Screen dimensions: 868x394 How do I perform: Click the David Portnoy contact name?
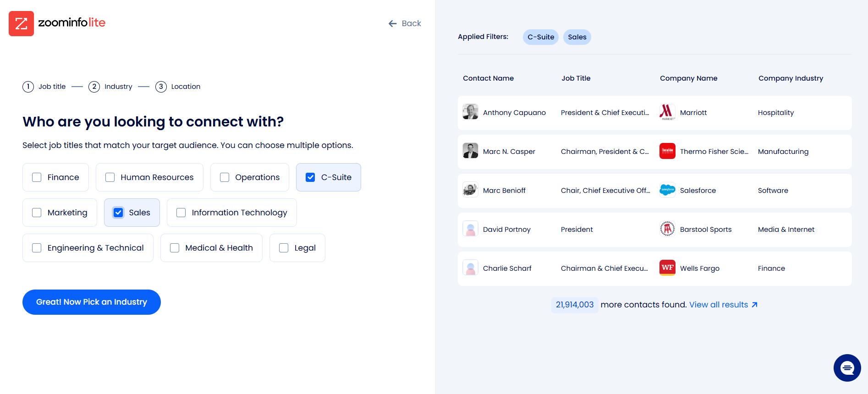[507, 230]
